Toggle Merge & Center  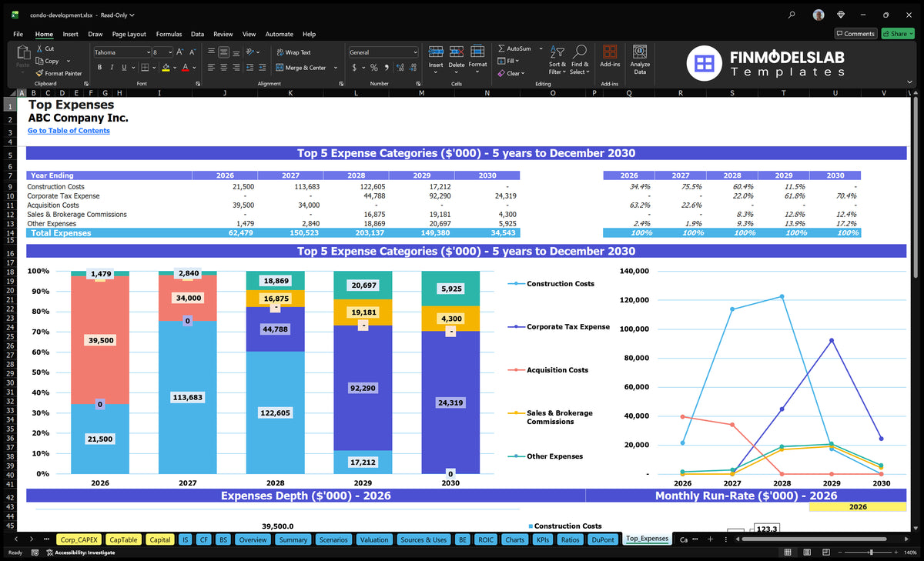coord(301,68)
